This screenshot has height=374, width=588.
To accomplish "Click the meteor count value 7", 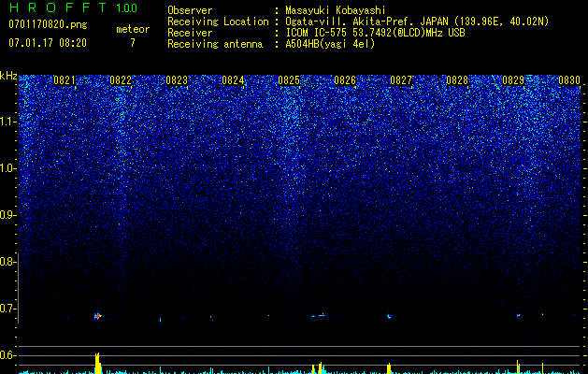I will (x=133, y=43).
